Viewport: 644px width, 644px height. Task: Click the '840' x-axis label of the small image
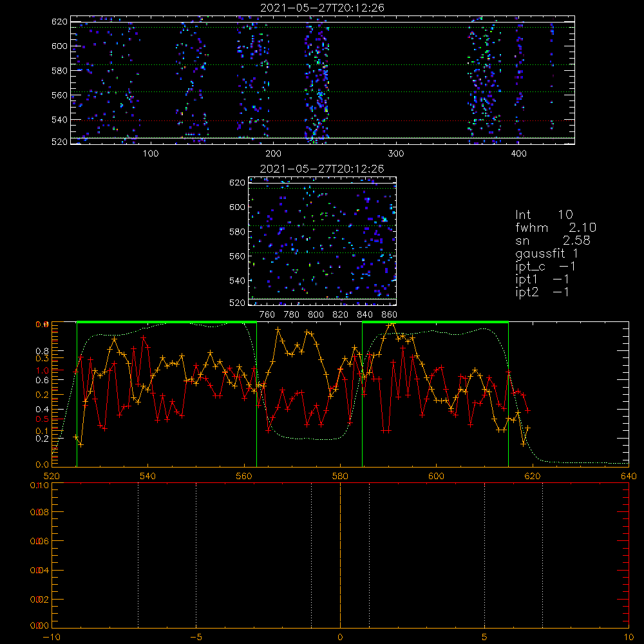point(365,315)
